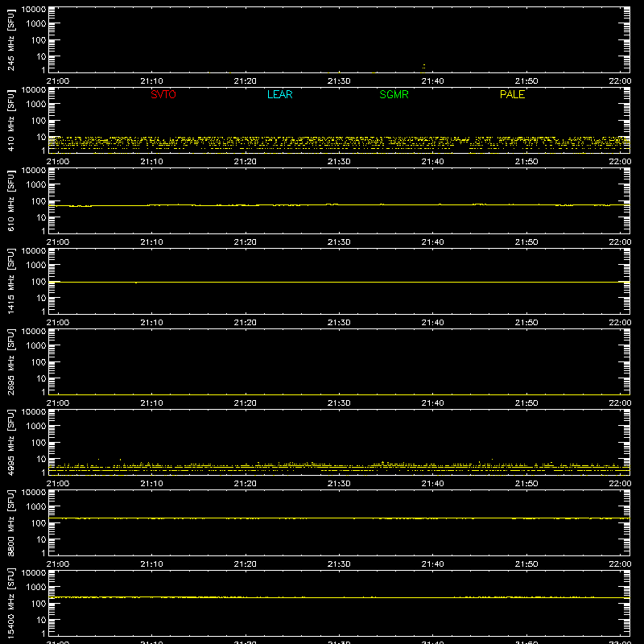The height and width of the screenshot is (644, 644).
Task: Click 21:40 tick under the 245 MHz panel
Action: [432, 81]
